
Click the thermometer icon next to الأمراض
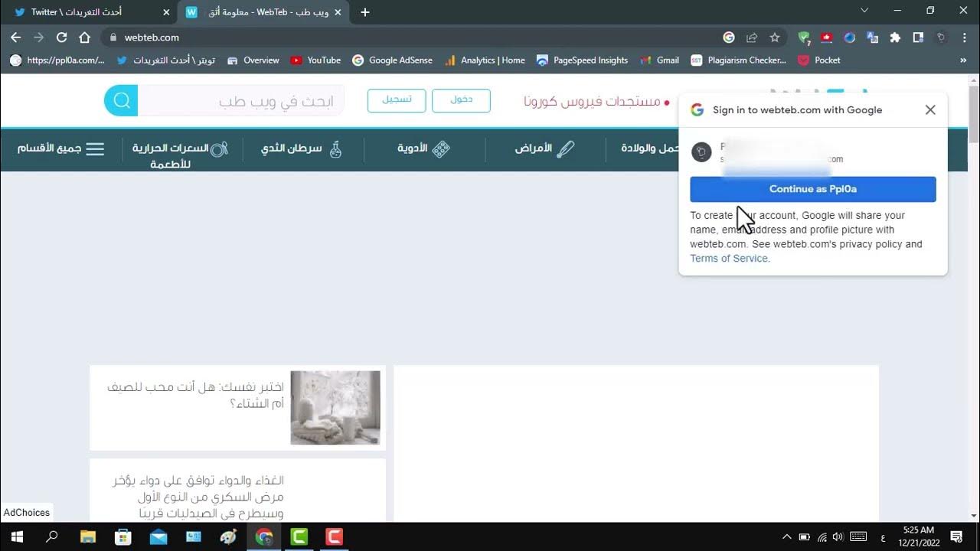[x=564, y=148]
